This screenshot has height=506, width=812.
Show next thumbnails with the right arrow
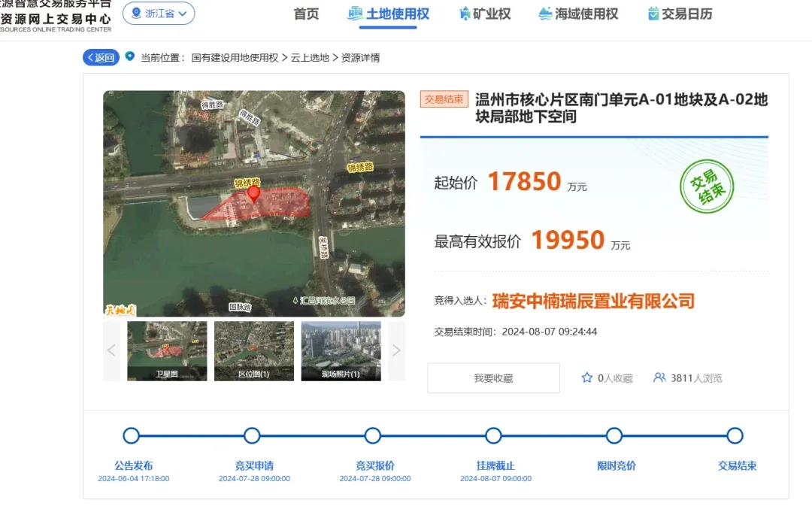397,350
